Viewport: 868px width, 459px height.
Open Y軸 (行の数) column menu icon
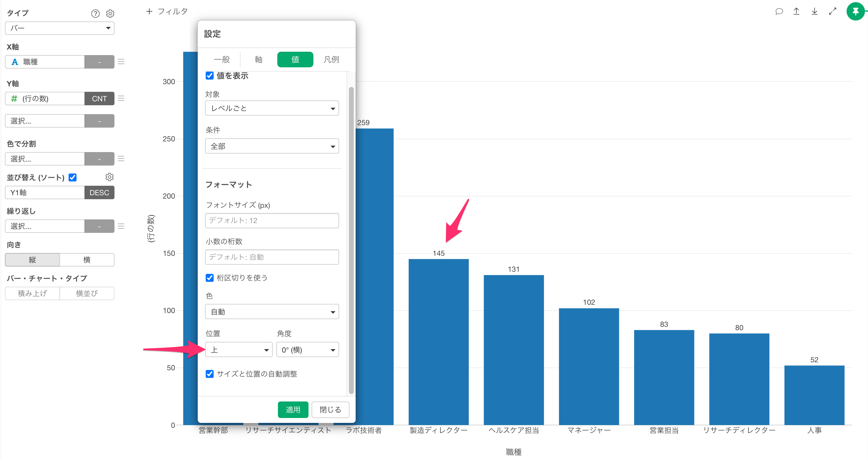(x=121, y=99)
